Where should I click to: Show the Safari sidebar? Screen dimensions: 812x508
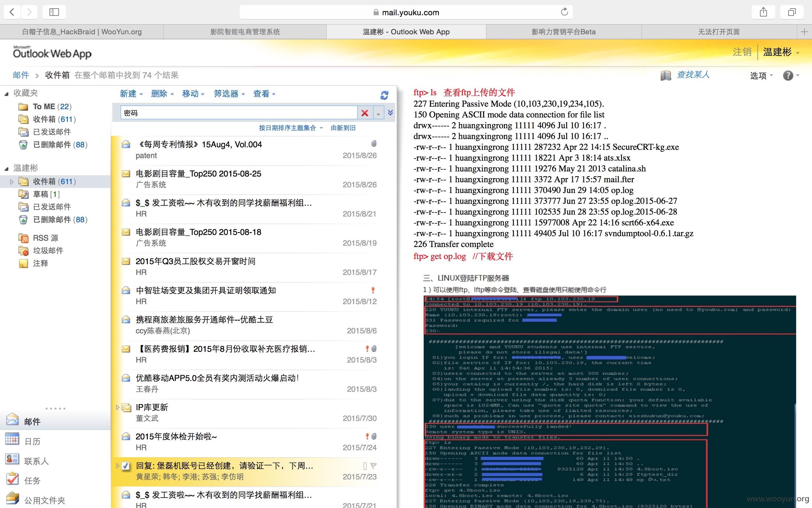click(x=54, y=12)
